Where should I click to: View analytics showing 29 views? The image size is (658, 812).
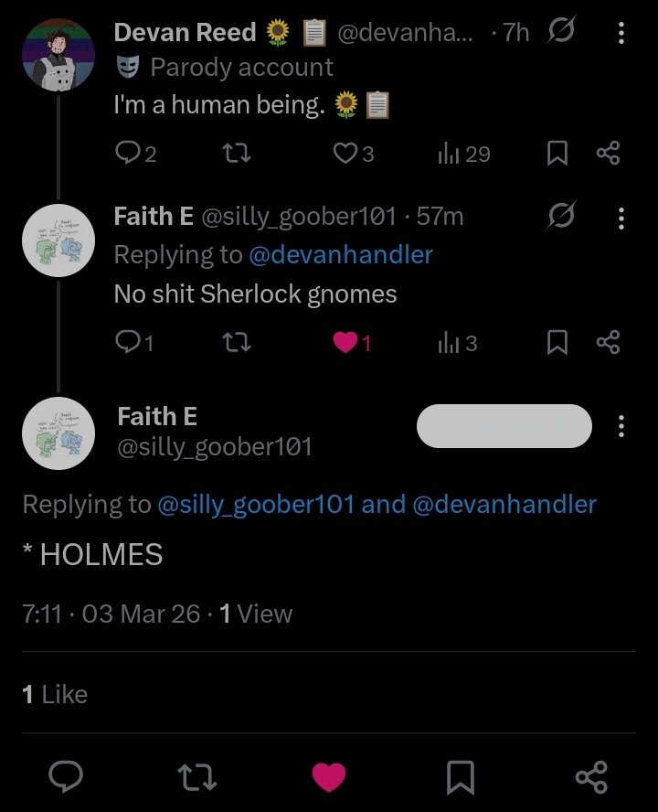[x=464, y=154]
